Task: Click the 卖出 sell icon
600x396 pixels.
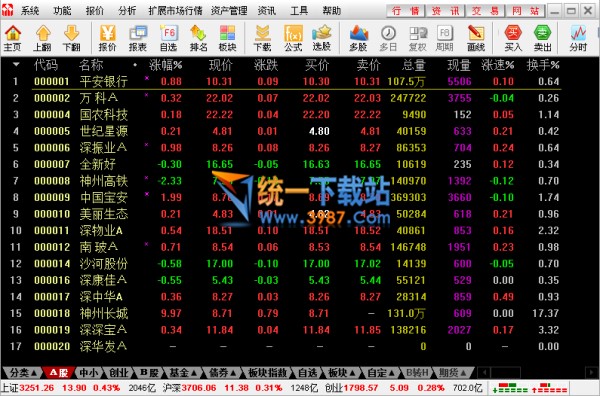Action: [542, 38]
